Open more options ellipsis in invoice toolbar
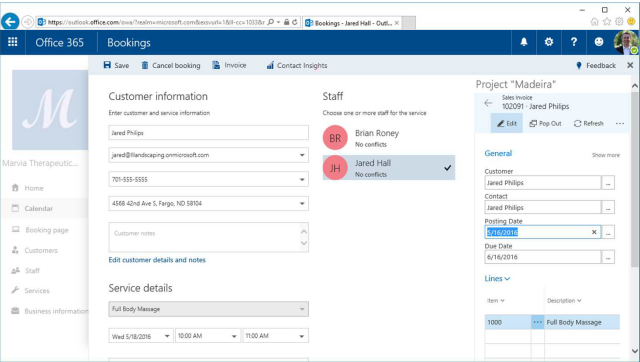 point(620,123)
